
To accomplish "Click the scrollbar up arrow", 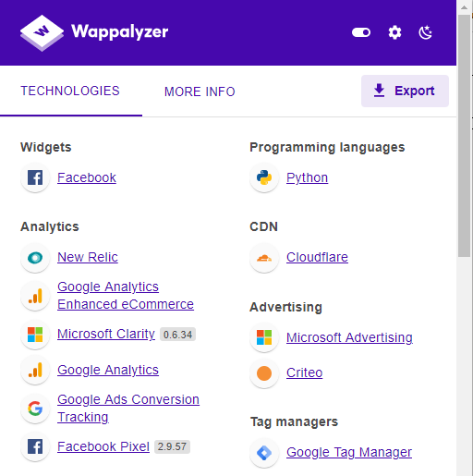I will pyautogui.click(x=465, y=7).
